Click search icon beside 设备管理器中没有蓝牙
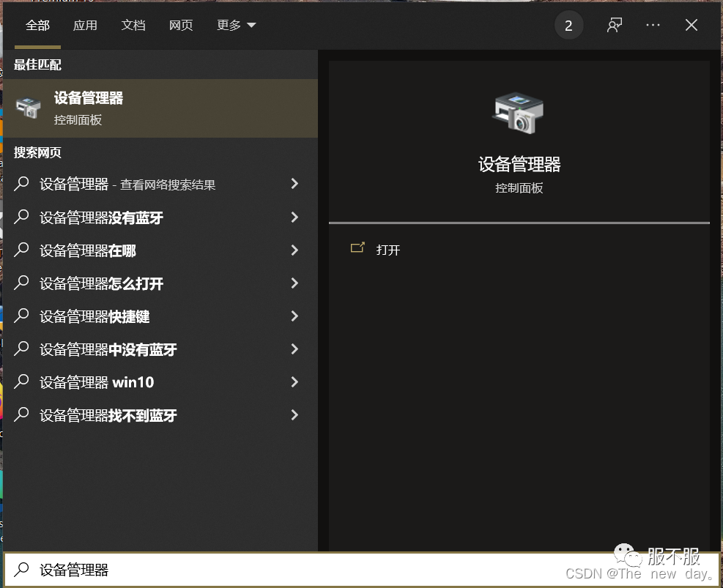 pos(21,349)
